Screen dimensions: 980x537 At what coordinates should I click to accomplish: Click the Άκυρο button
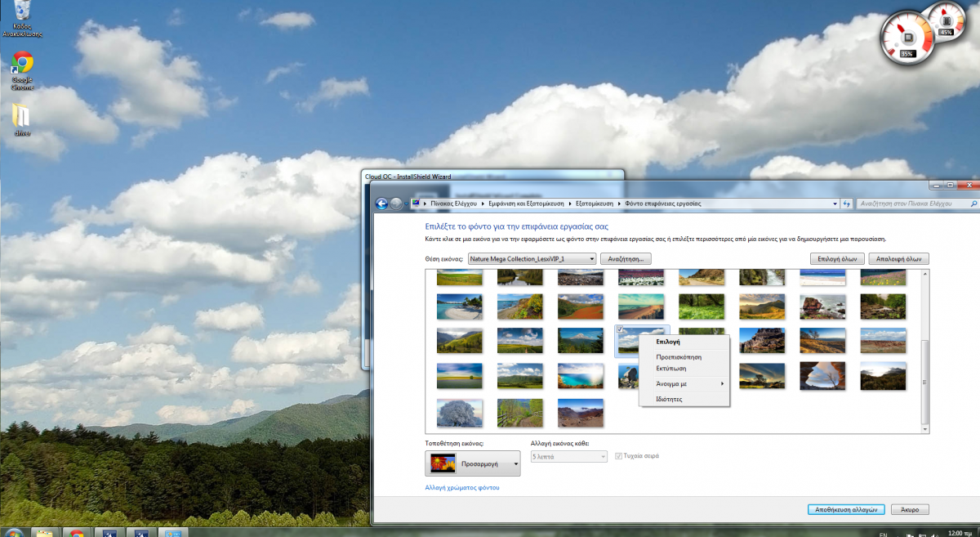pos(910,509)
